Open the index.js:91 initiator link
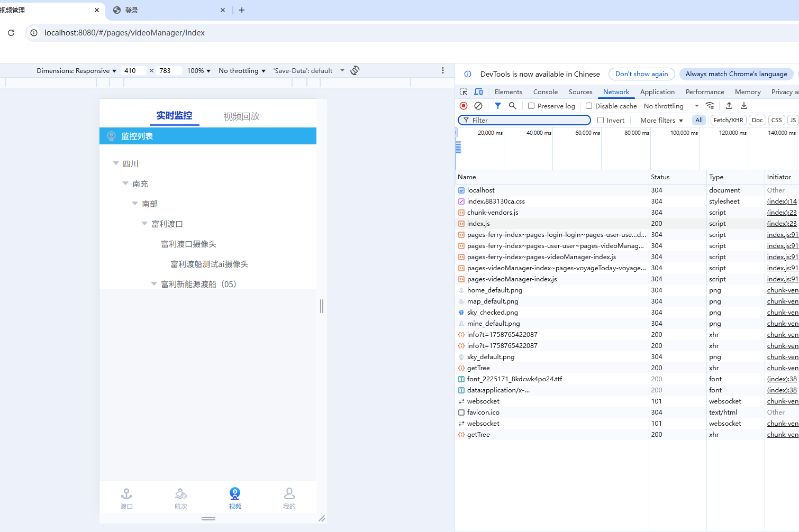 [x=783, y=234]
